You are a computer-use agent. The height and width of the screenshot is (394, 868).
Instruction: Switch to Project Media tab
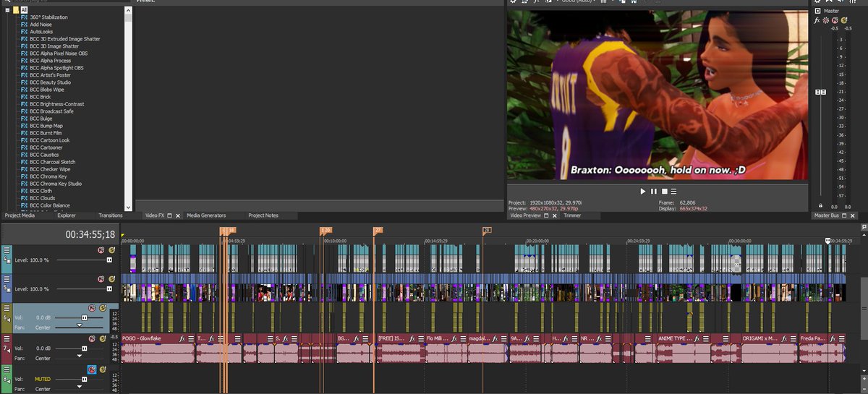click(x=20, y=215)
